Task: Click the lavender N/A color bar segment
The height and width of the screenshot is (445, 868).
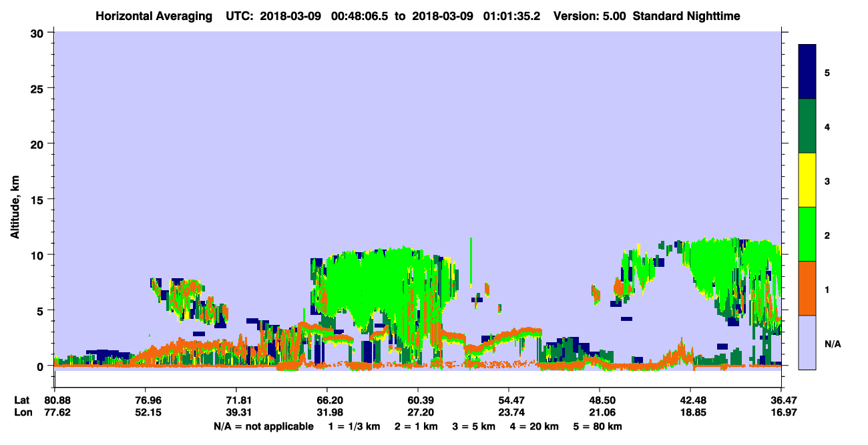Action: click(807, 342)
